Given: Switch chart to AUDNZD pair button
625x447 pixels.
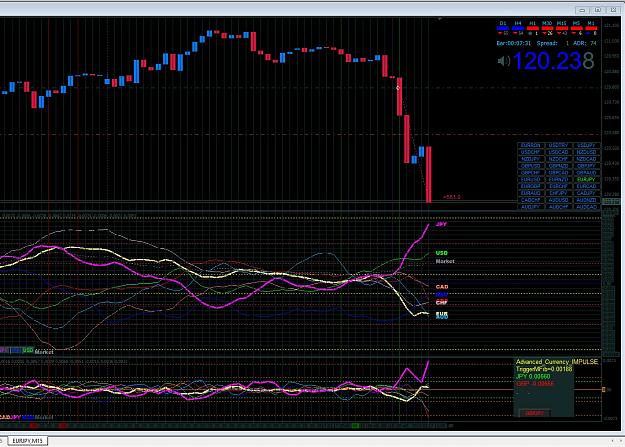Looking at the screenshot, I should [x=586, y=200].
